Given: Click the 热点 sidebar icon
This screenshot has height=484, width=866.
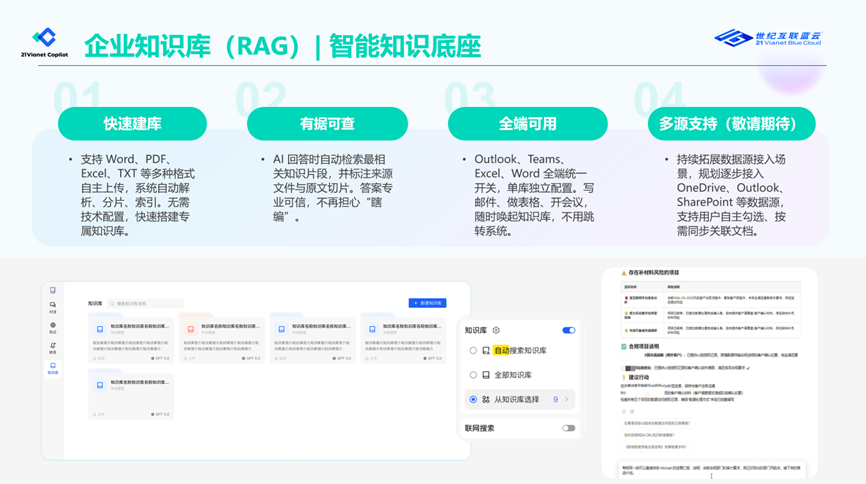Looking at the screenshot, I should pos(53,328).
